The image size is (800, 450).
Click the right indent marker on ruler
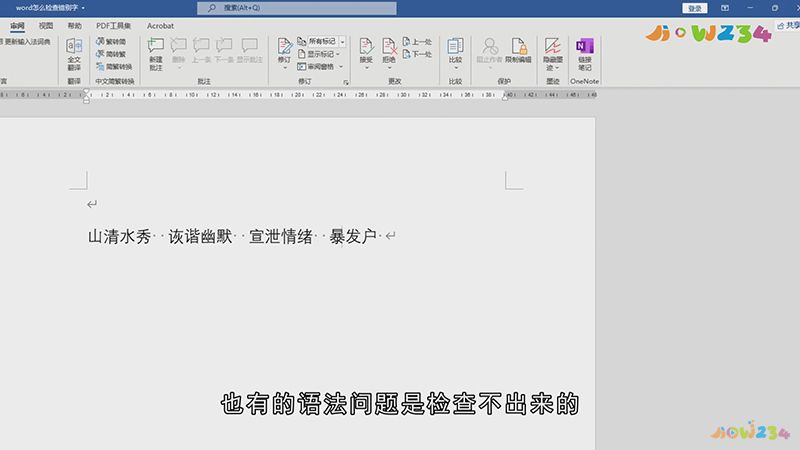(x=505, y=97)
